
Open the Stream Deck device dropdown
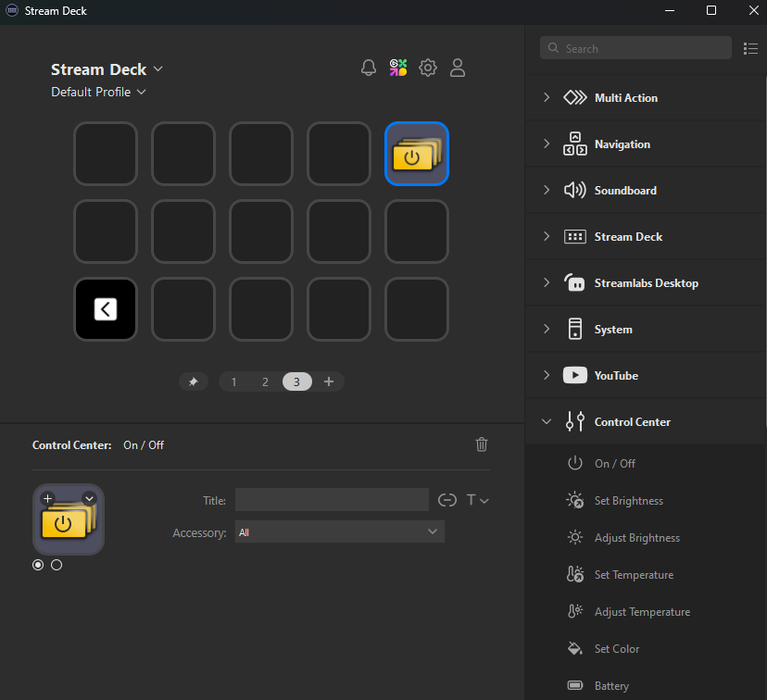[107, 69]
